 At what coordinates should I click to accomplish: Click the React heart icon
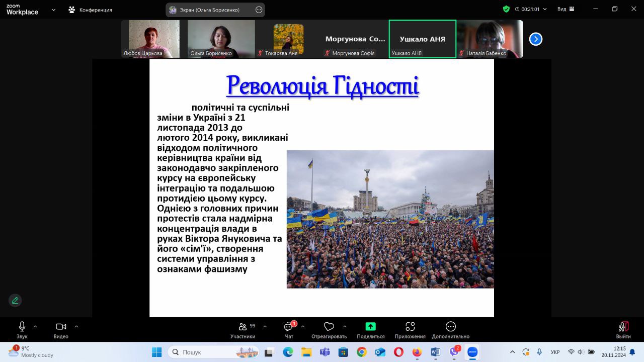[x=329, y=327]
